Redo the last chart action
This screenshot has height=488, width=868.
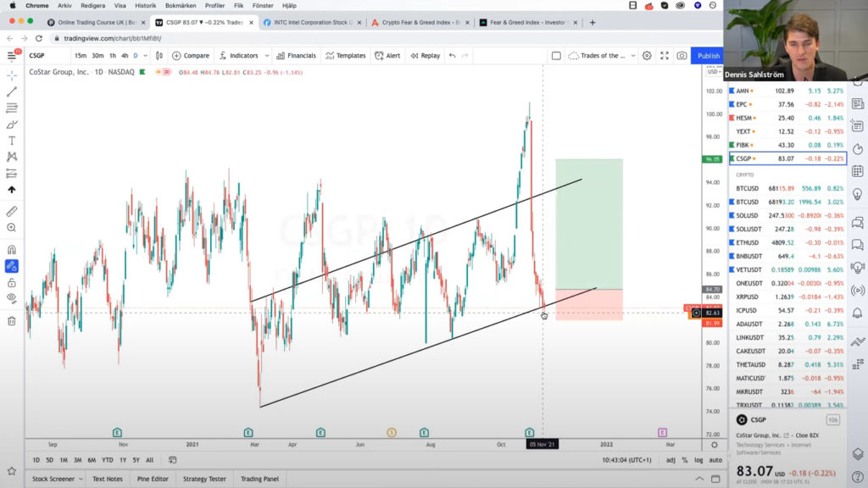click(465, 55)
